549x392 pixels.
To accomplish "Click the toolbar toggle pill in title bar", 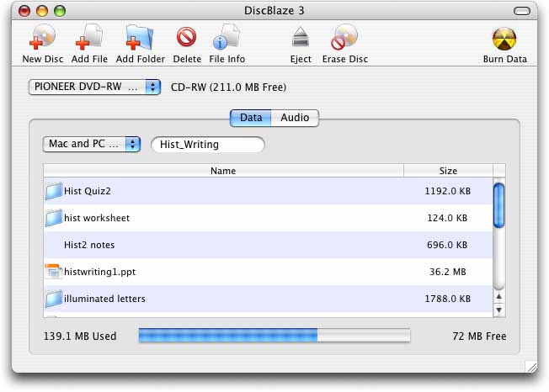I will [522, 11].
